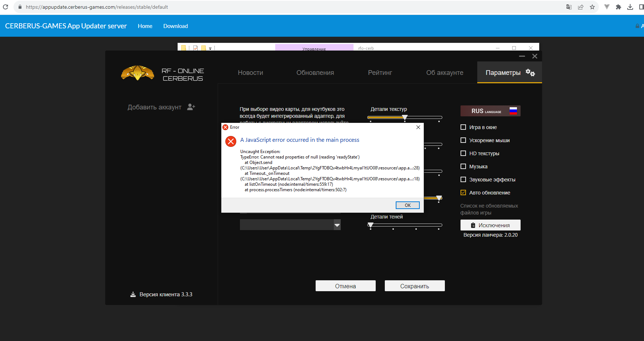Click the site lock icon in address bar
This screenshot has width=644, height=341.
20,7
